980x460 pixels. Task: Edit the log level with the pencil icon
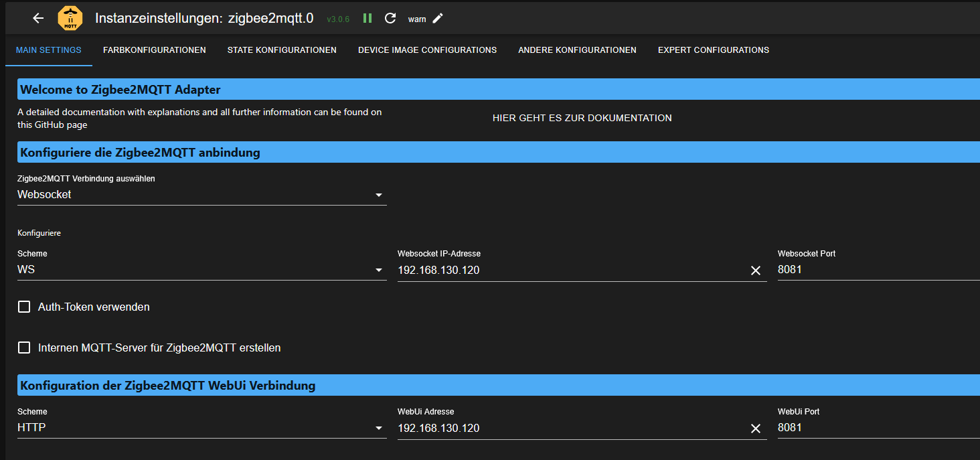438,18
